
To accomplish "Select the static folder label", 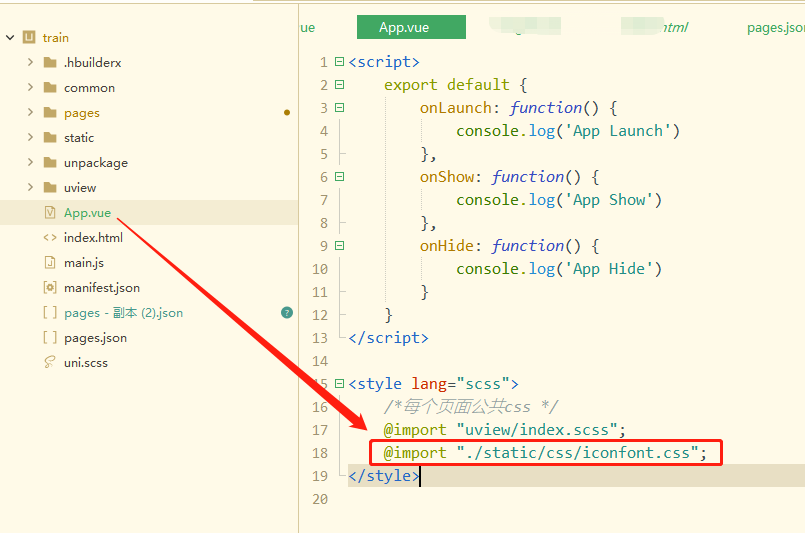I will (x=79, y=138).
